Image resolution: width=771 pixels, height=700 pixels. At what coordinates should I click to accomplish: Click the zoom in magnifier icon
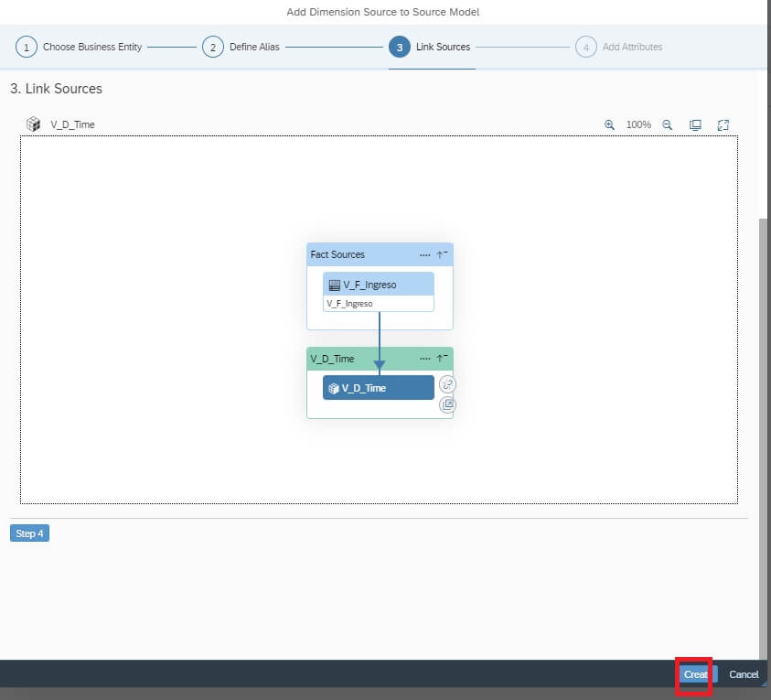point(609,125)
